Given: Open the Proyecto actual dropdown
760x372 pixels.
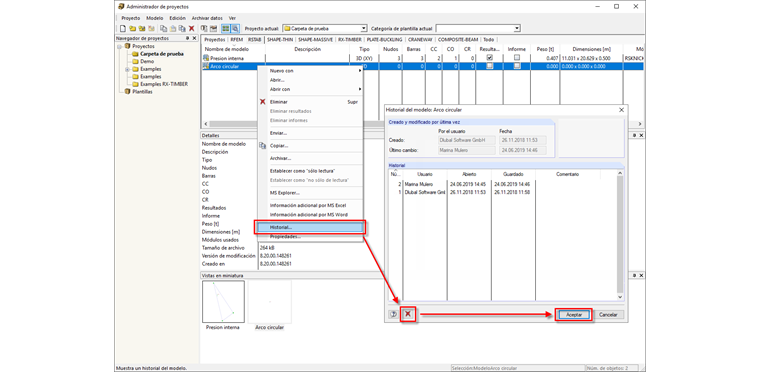Looking at the screenshot, I should pos(364,29).
